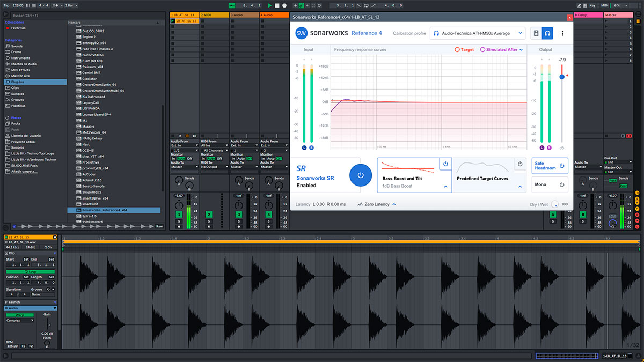This screenshot has height=362, width=644.
Task: Select Proyecto actual in Places
Action: pyautogui.click(x=23, y=142)
